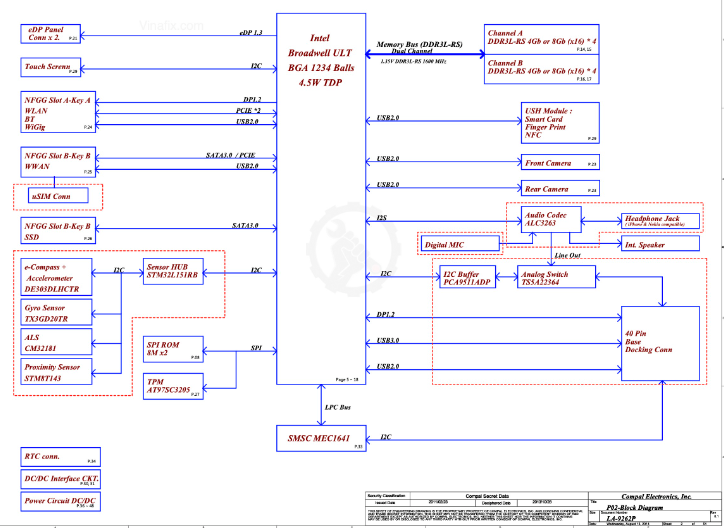Click the LA-9262P document number
The height and width of the screenshot is (528, 724).
click(621, 518)
